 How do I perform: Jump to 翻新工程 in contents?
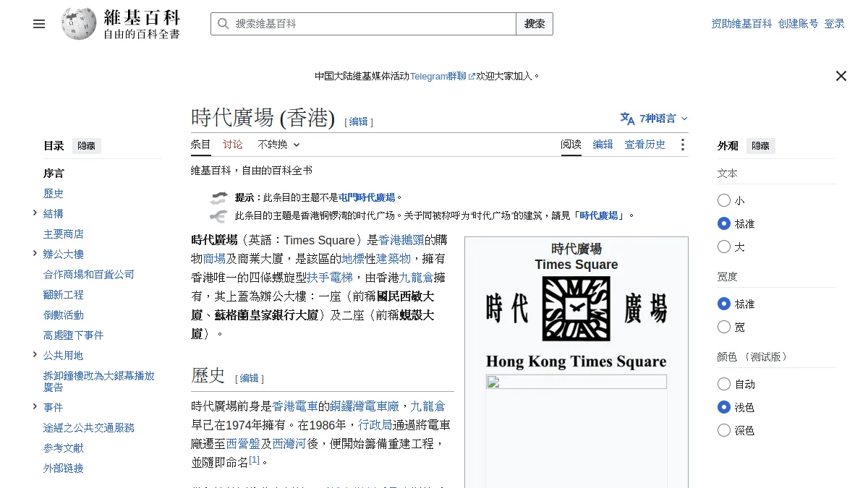pyautogui.click(x=64, y=295)
